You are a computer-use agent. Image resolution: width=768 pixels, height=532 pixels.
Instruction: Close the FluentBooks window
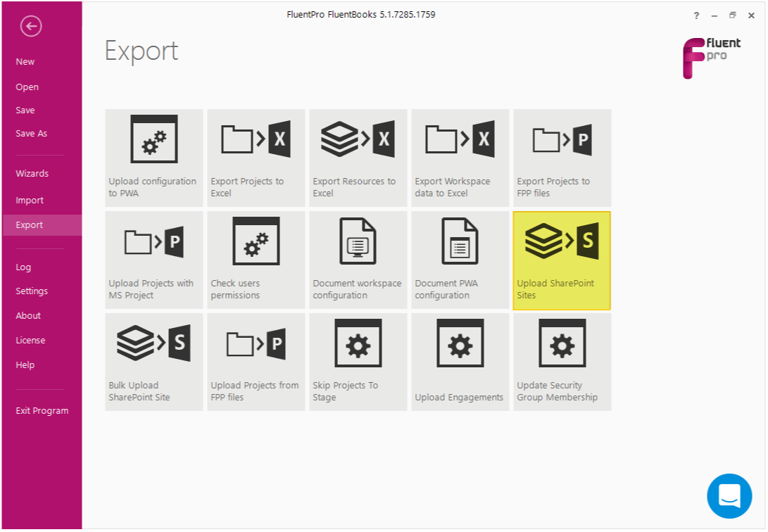pos(751,15)
